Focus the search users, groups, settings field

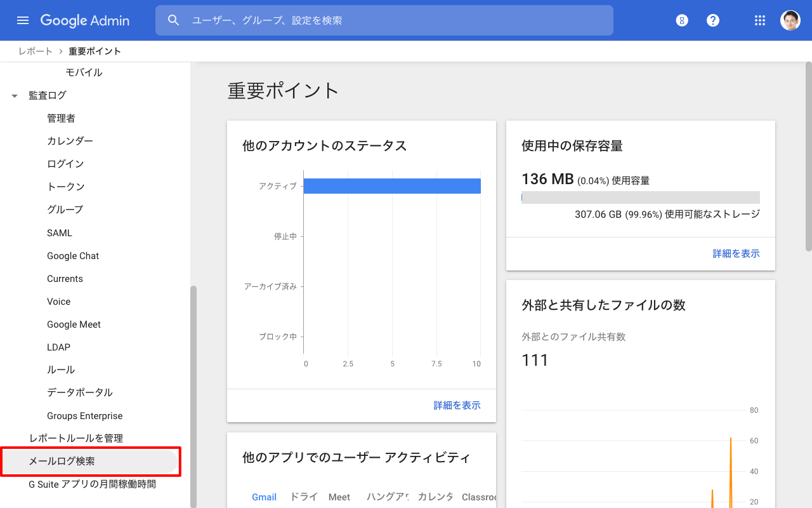pos(384,20)
